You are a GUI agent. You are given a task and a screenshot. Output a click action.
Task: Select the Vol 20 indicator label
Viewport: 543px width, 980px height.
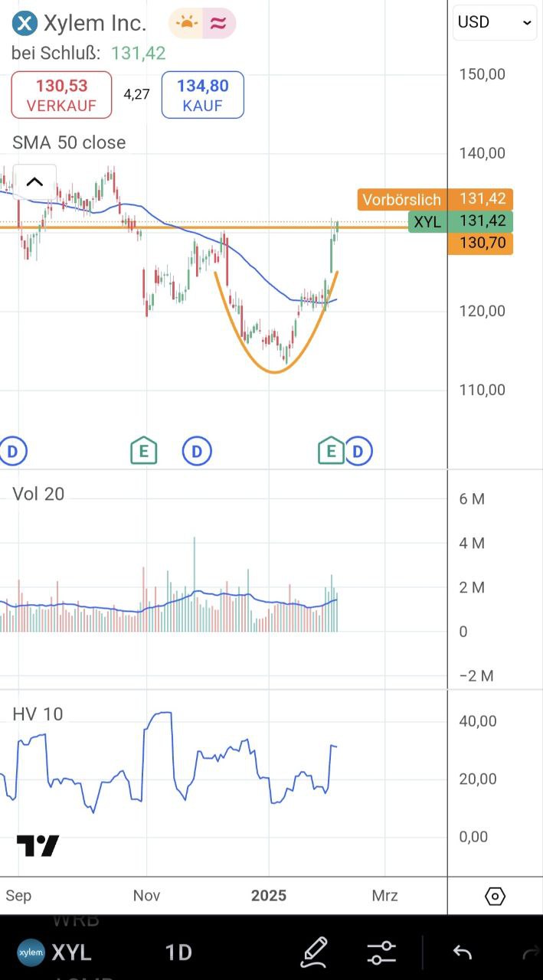[x=38, y=494]
